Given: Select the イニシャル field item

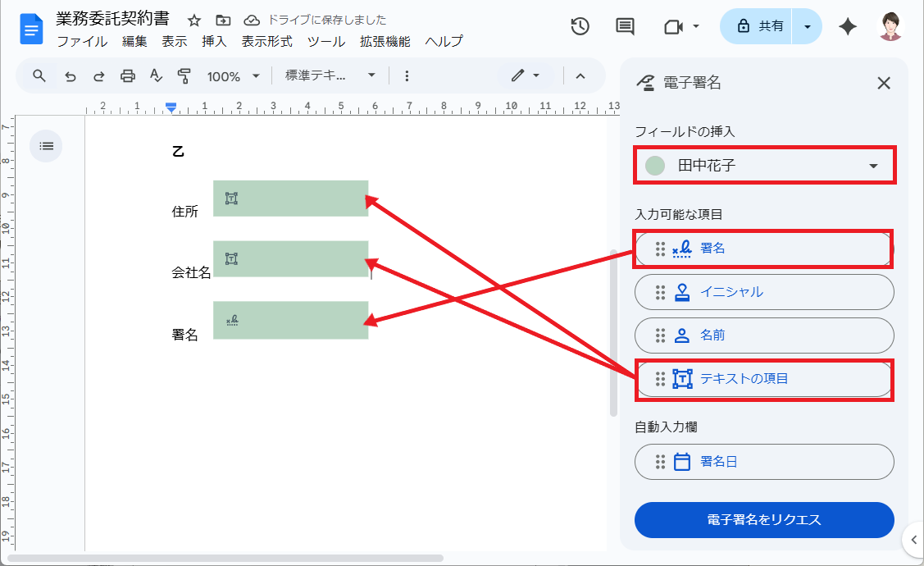Looking at the screenshot, I should [x=764, y=292].
